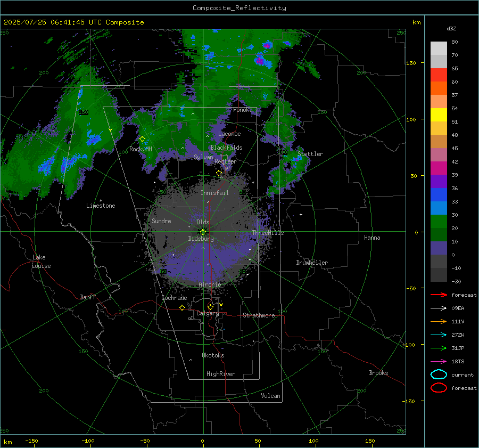This screenshot has width=479, height=448.
Task: Click the Sylvan label on map
Action: tap(203, 157)
